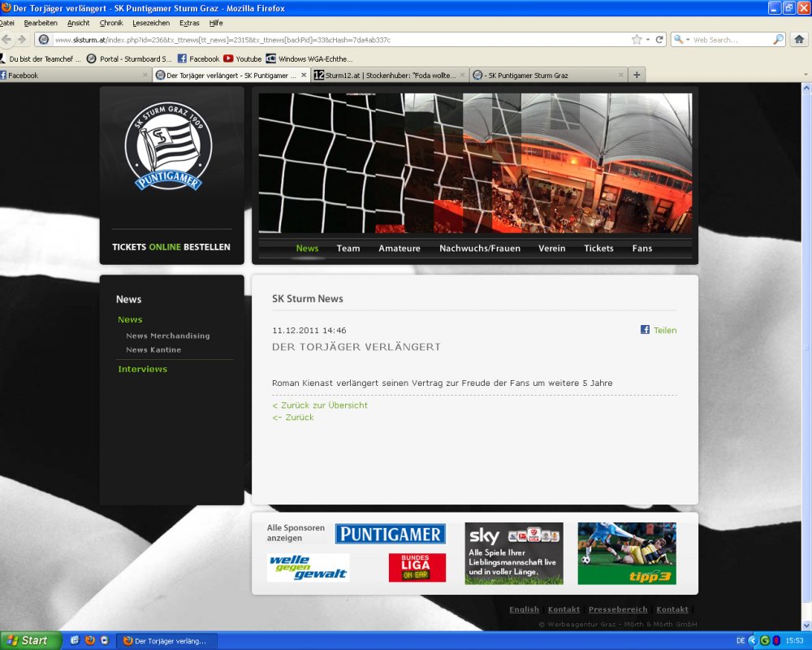
Task: Open News Merchandising in the sidebar
Action: coord(168,336)
